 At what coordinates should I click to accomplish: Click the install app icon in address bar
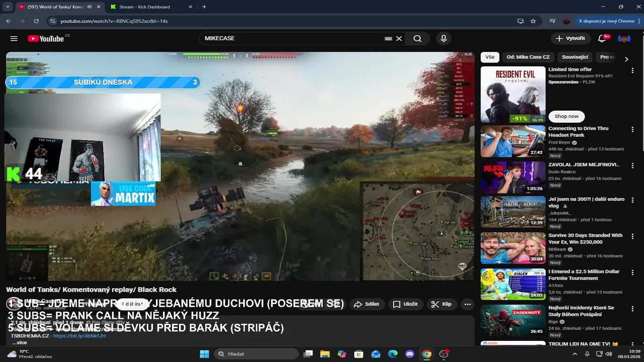521,21
